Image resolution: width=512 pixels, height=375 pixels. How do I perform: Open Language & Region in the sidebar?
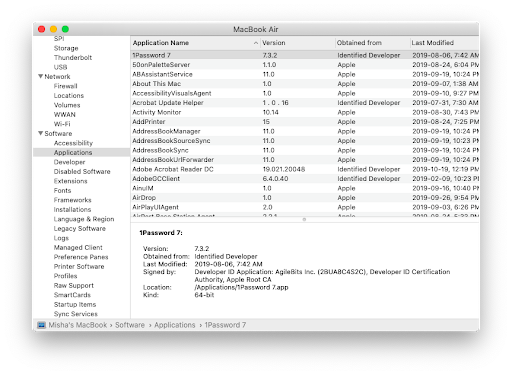pyautogui.click(x=84, y=219)
